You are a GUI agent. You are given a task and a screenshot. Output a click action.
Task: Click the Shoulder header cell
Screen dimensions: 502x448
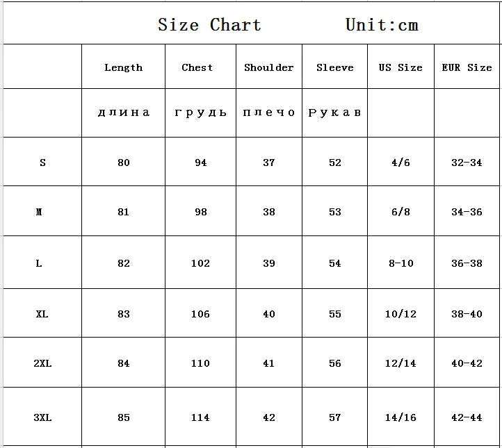point(269,67)
